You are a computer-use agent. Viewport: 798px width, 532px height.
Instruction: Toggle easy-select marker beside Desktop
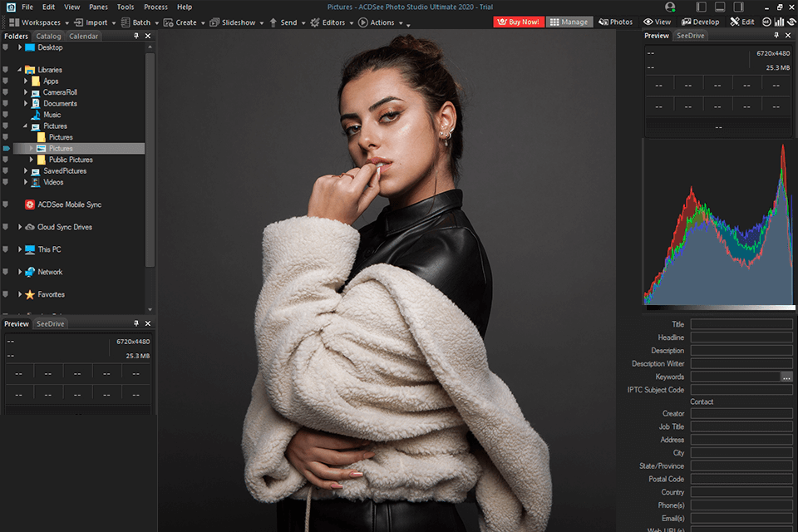(x=6, y=47)
